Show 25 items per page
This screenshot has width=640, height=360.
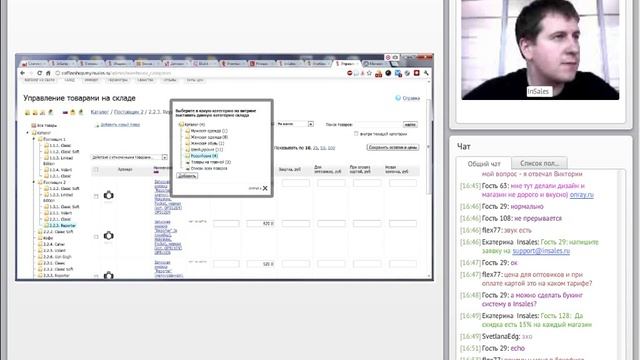coord(316,148)
